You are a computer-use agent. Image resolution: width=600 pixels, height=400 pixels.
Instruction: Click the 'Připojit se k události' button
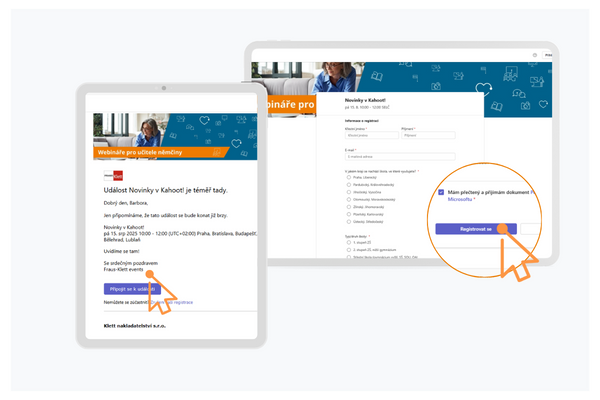pyautogui.click(x=131, y=288)
